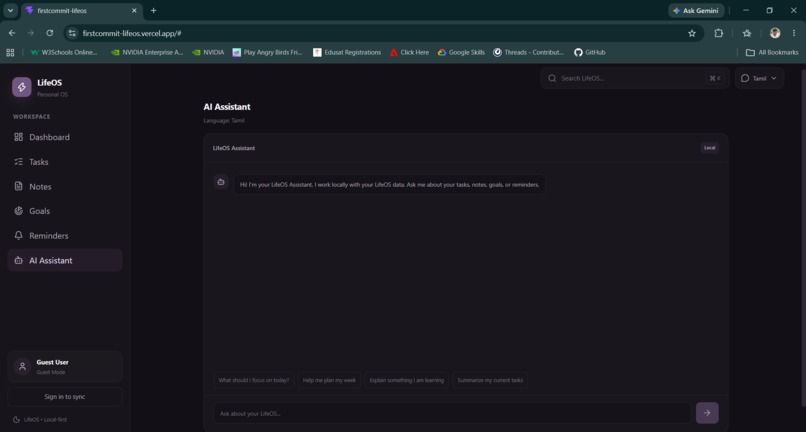Click the browser forward arrow
Screen dimensions: 806x432
point(31,33)
